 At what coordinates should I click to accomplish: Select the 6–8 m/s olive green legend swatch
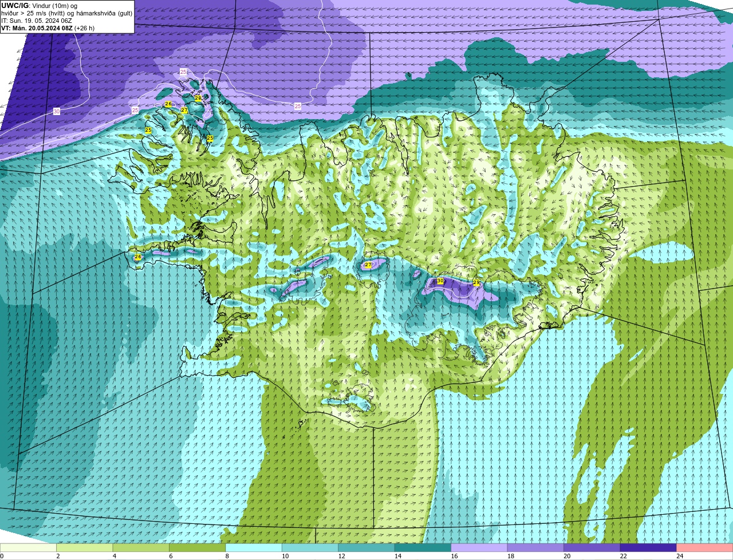point(198,547)
